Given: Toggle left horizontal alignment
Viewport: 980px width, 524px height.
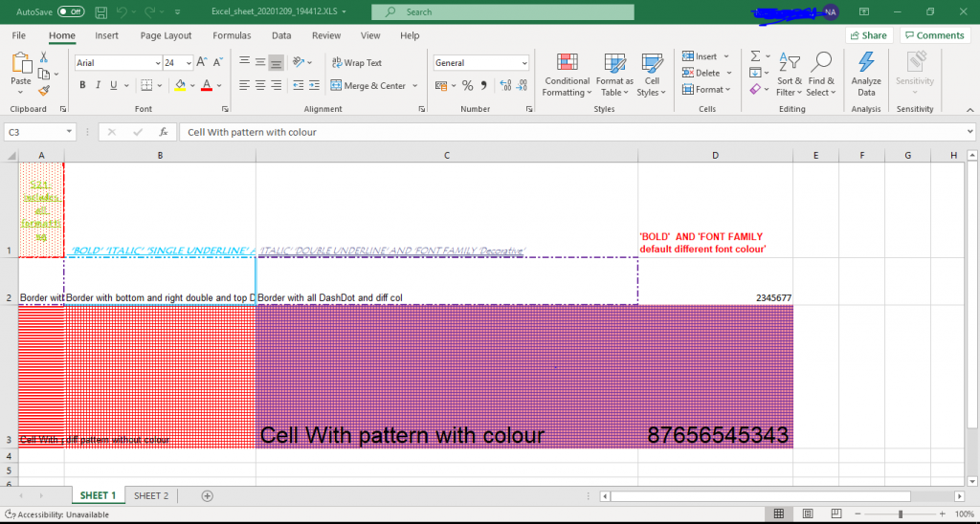Looking at the screenshot, I should click(x=244, y=85).
